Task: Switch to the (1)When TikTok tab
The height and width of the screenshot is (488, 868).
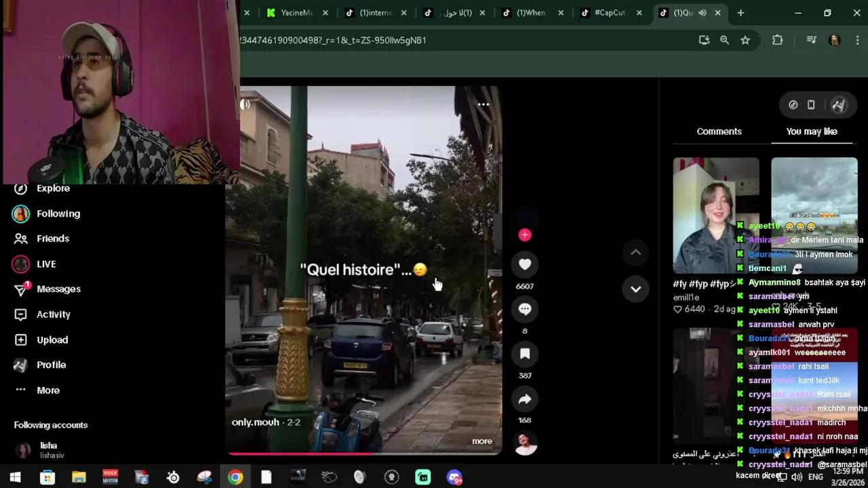Action: (x=533, y=13)
